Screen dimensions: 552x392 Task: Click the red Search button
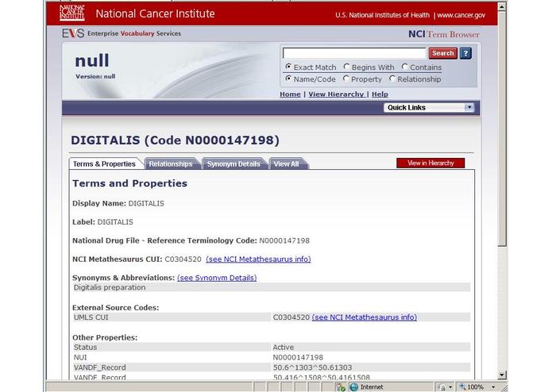443,53
